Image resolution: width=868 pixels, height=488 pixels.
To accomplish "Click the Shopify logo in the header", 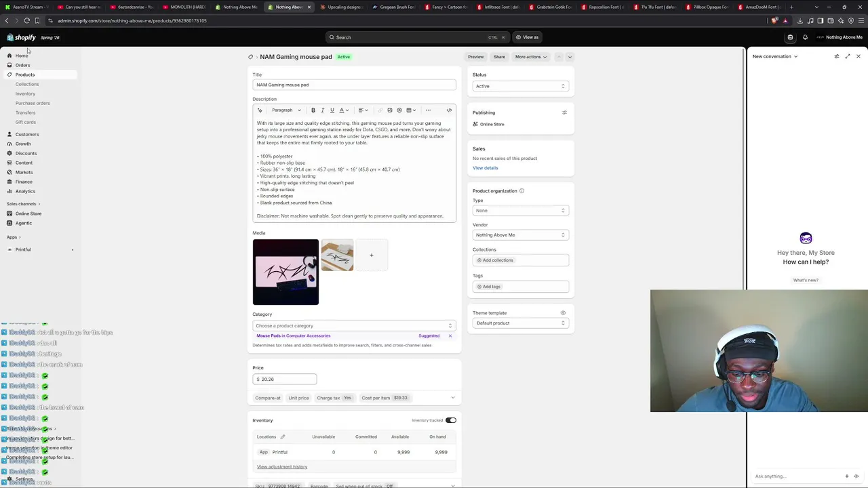I will [21, 37].
